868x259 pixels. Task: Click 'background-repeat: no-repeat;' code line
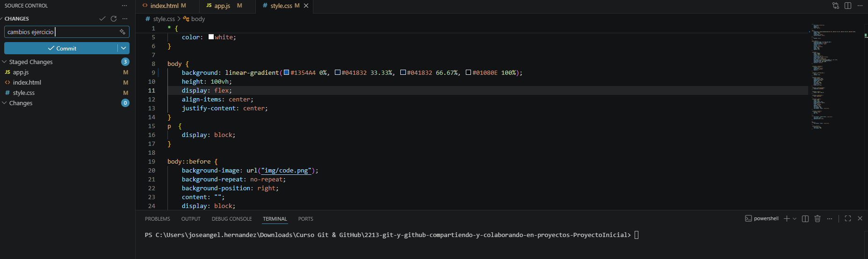click(234, 180)
